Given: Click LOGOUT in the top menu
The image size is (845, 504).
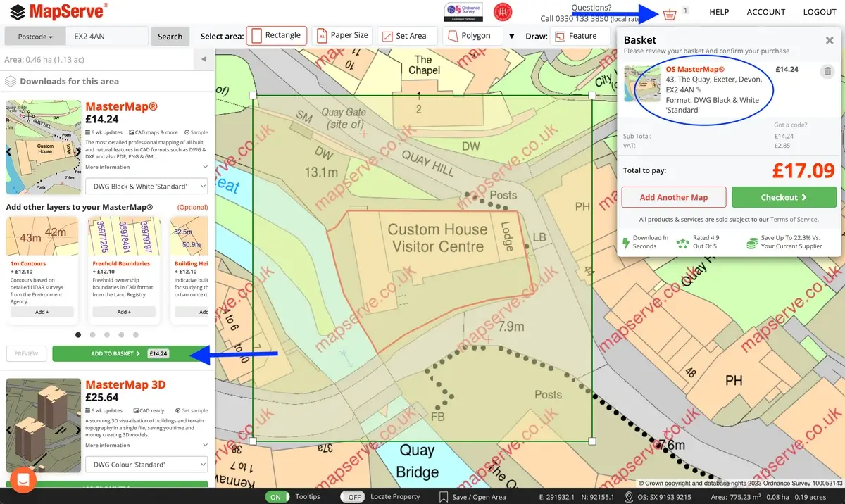Looking at the screenshot, I should (820, 12).
